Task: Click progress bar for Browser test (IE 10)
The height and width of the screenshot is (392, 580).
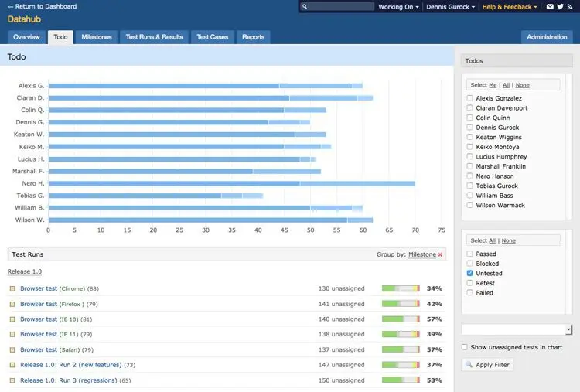Action: pyautogui.click(x=401, y=319)
